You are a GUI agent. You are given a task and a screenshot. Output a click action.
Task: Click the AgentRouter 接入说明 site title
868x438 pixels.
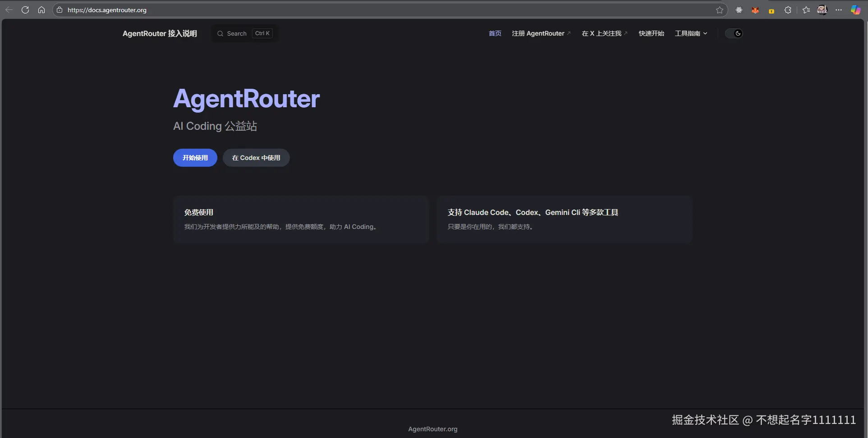(x=160, y=33)
